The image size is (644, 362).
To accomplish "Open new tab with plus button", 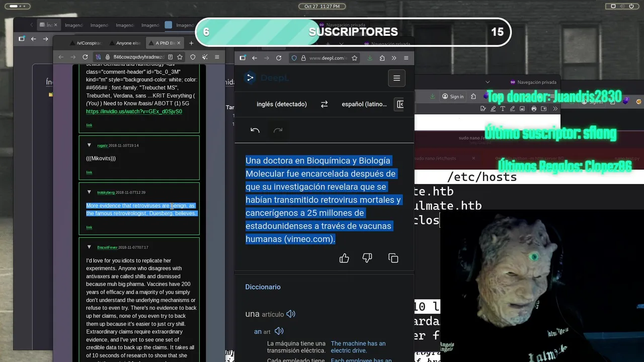I will pos(191,43).
